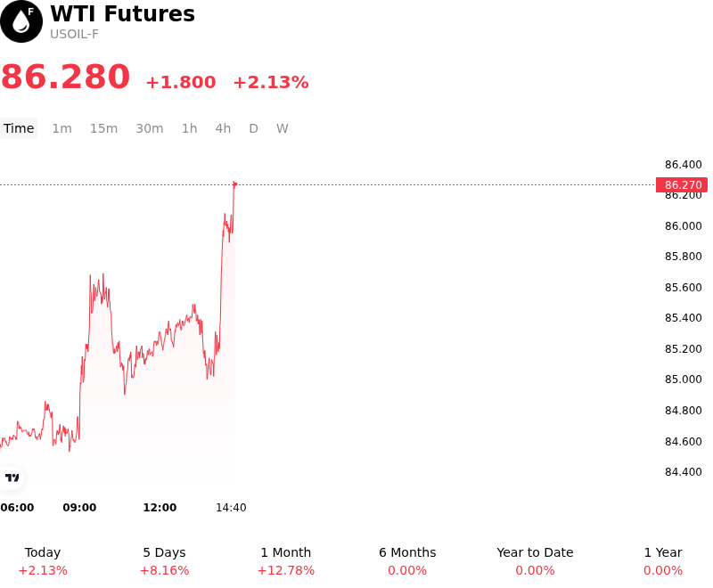The image size is (713, 588).
Task: Click the 14:40 time axis label
Action: 231,508
